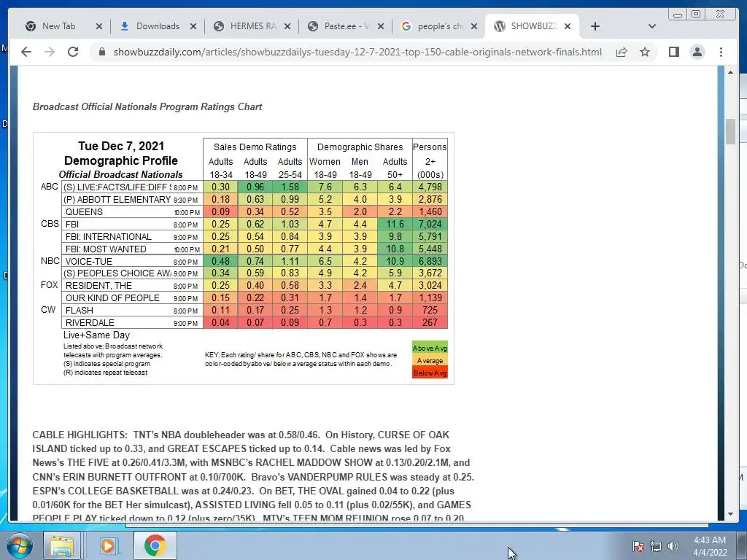This screenshot has width=747, height=560.
Task: Click the VOICE-TUE 0.48 rating cell
Action: point(220,261)
